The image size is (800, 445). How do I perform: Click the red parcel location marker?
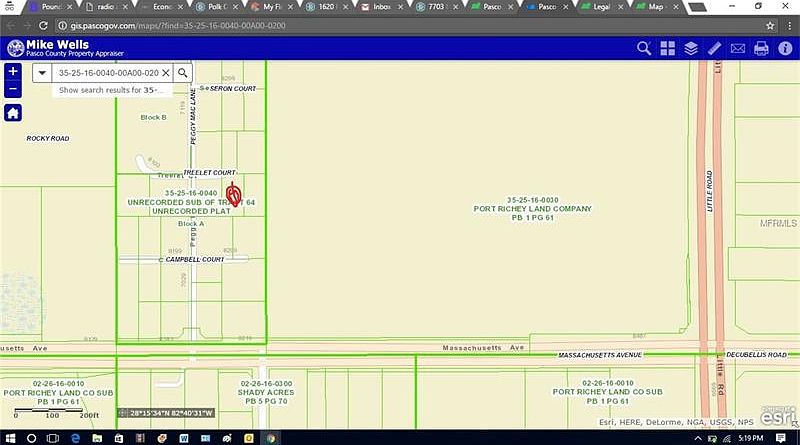(x=234, y=194)
